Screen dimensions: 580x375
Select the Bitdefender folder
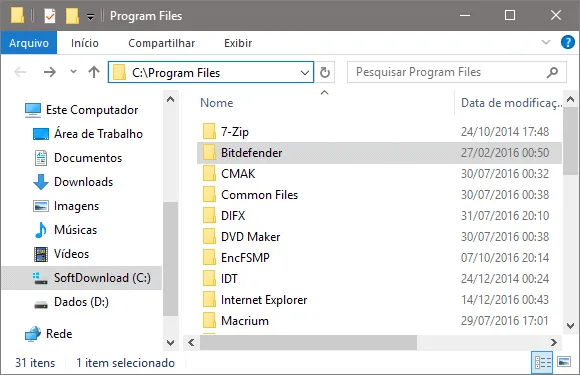[x=379, y=153]
